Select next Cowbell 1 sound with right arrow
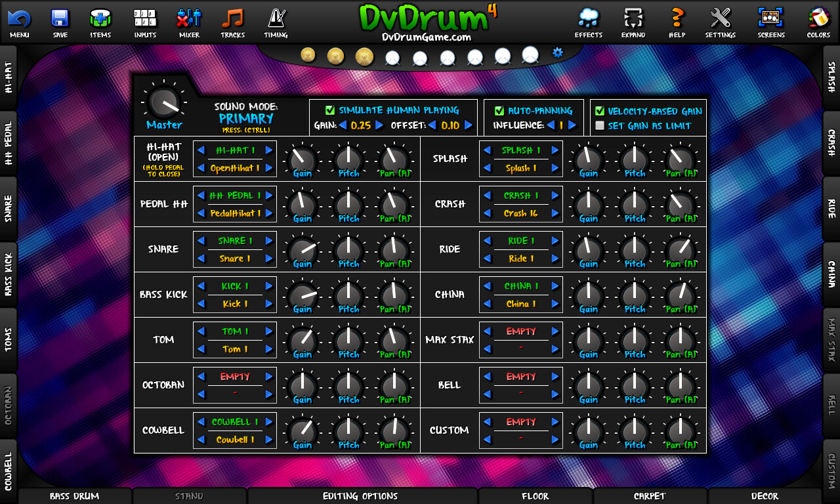840x504 pixels. (x=269, y=440)
